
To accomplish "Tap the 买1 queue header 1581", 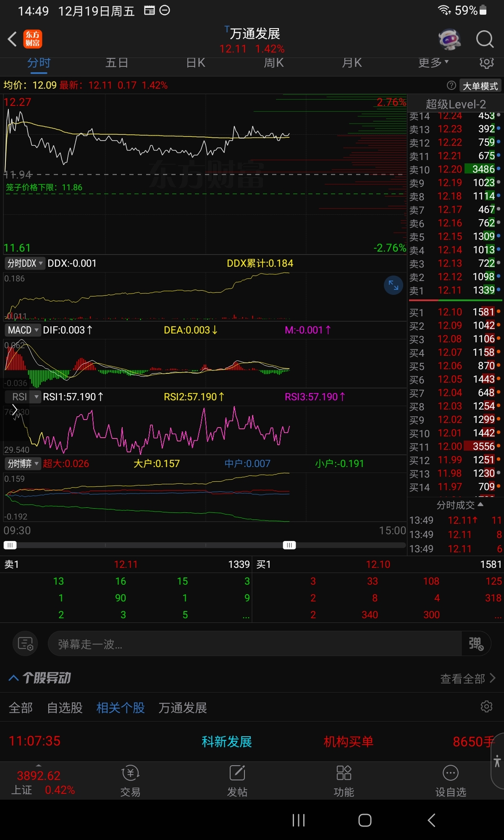I will click(378, 564).
